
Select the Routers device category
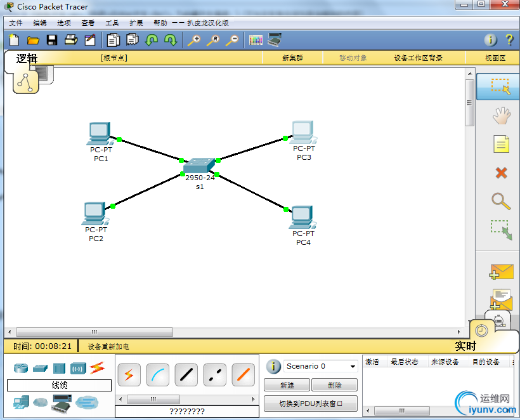[x=21, y=368]
